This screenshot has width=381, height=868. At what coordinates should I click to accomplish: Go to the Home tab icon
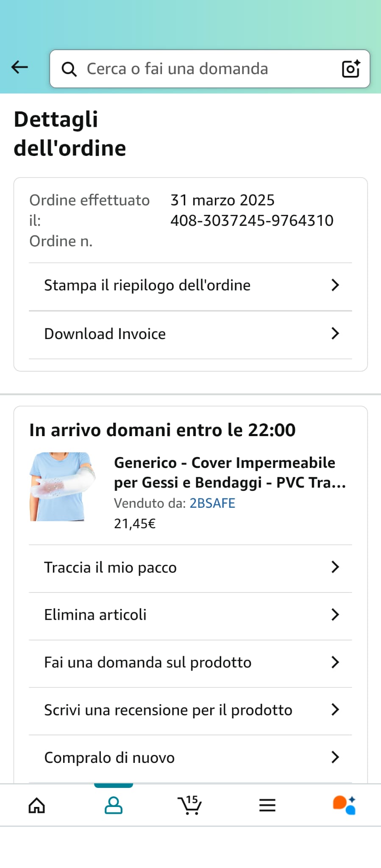37,805
